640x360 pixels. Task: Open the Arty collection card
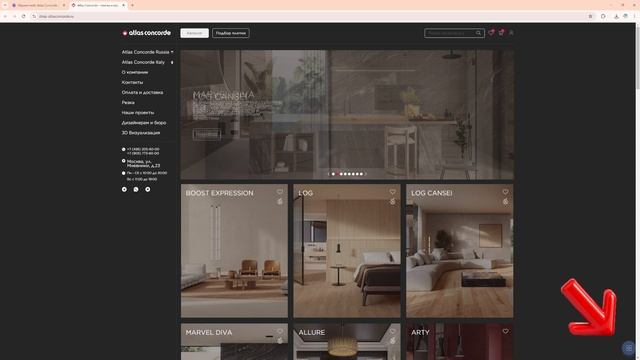460,342
